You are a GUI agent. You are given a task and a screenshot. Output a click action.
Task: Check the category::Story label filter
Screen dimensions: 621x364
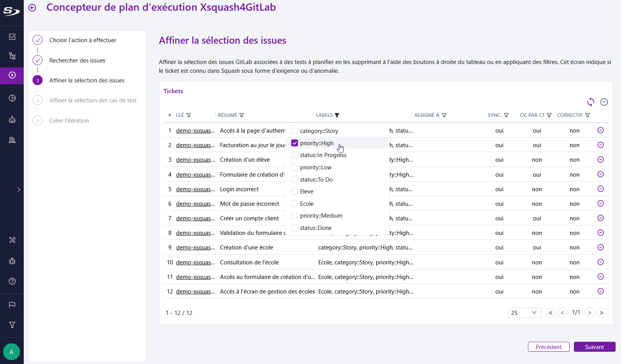tap(295, 131)
